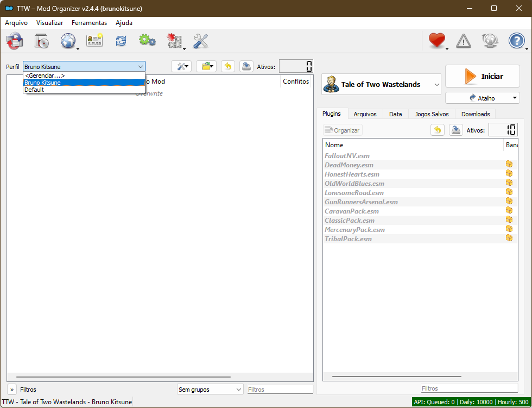Switch to the Arquivos tab
Viewport: 532px width, 408px height.
click(x=365, y=114)
